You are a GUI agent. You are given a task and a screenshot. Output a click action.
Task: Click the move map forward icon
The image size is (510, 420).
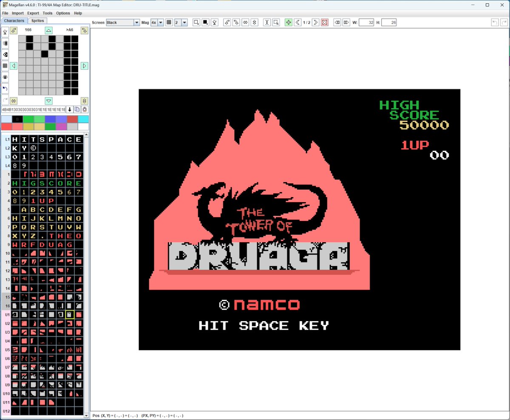tap(346, 23)
